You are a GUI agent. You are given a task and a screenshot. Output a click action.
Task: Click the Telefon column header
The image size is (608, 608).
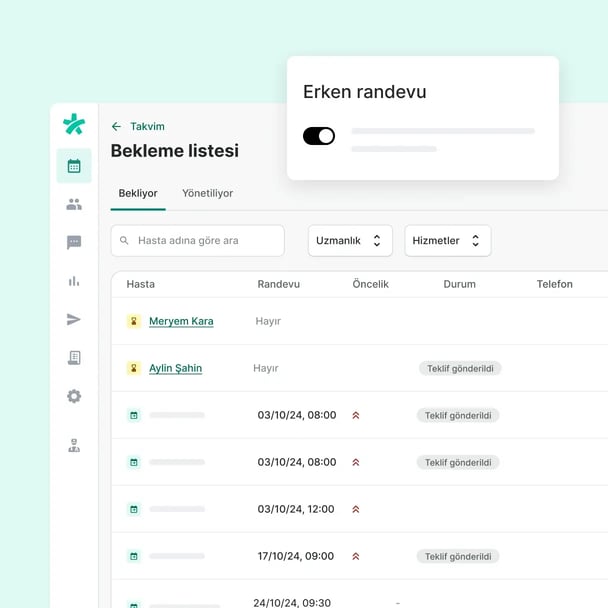point(554,284)
